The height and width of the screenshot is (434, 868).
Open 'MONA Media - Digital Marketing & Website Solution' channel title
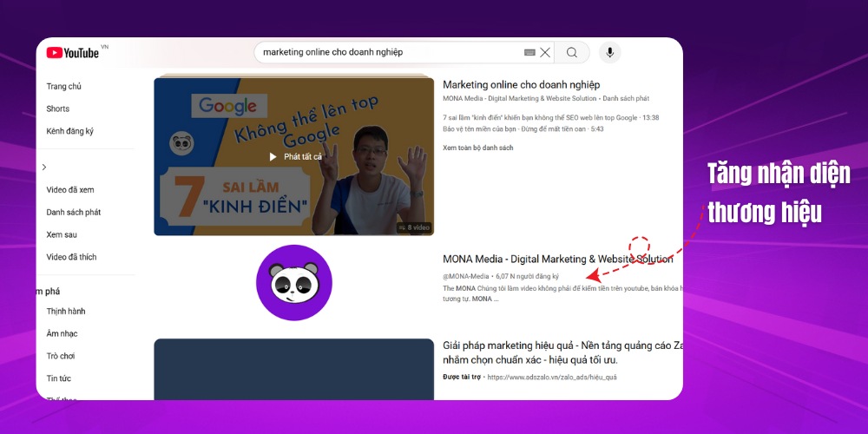tap(558, 259)
